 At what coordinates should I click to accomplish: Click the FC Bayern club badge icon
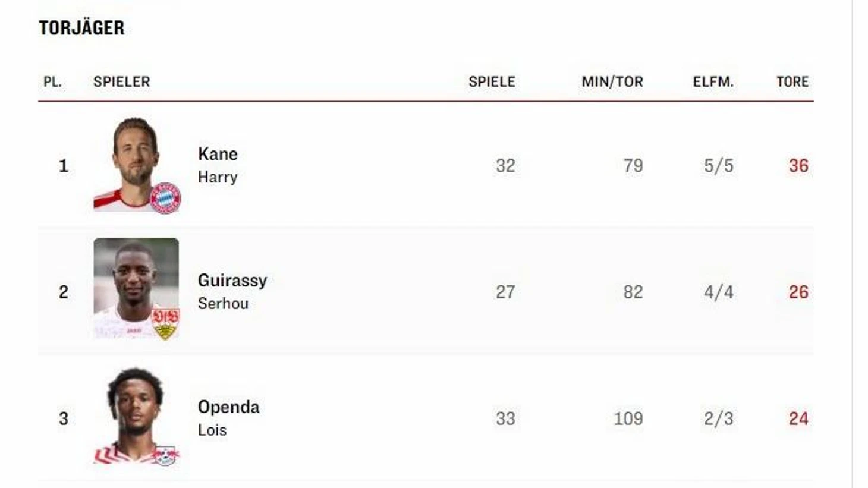tap(165, 198)
